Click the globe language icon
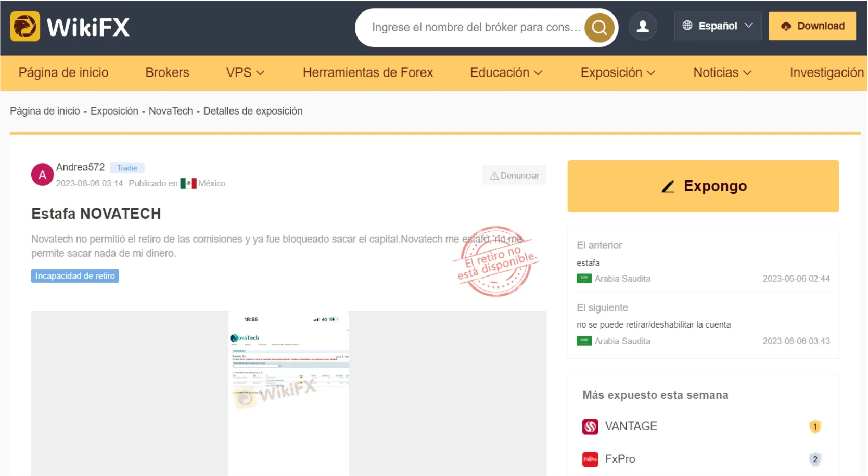This screenshot has width=868, height=476. coord(687,26)
